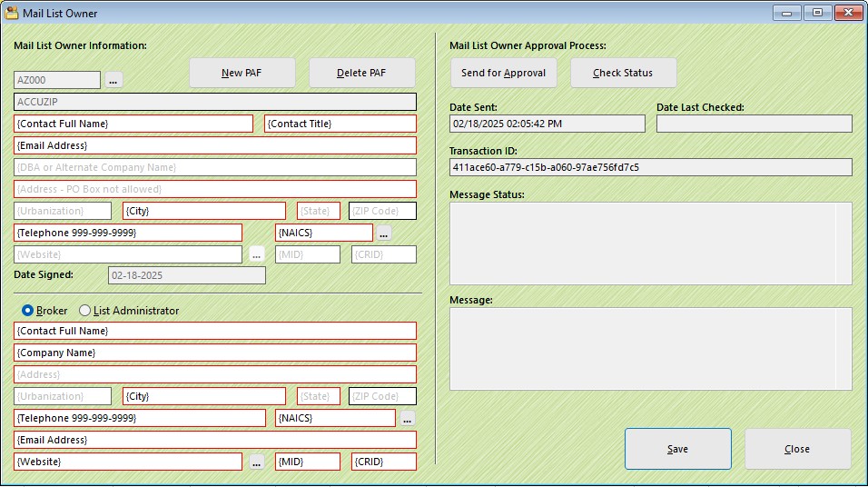Click the ACCUZIP company name field
868x487 pixels.
point(215,102)
